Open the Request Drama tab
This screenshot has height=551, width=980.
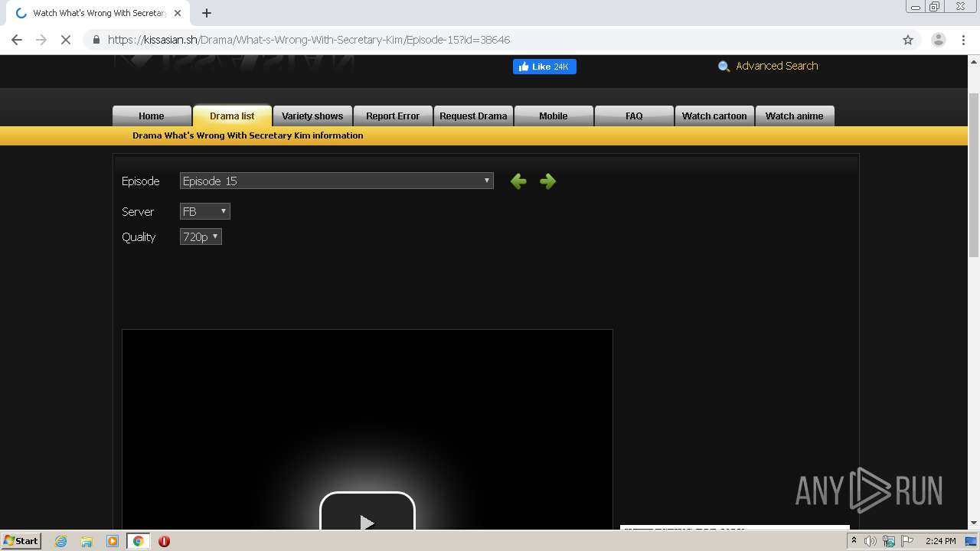pos(473,116)
